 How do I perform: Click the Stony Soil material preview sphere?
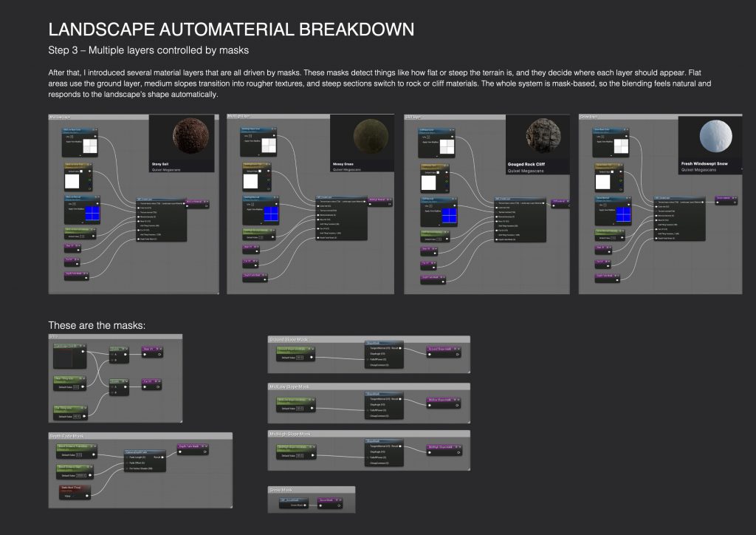pyautogui.click(x=189, y=137)
